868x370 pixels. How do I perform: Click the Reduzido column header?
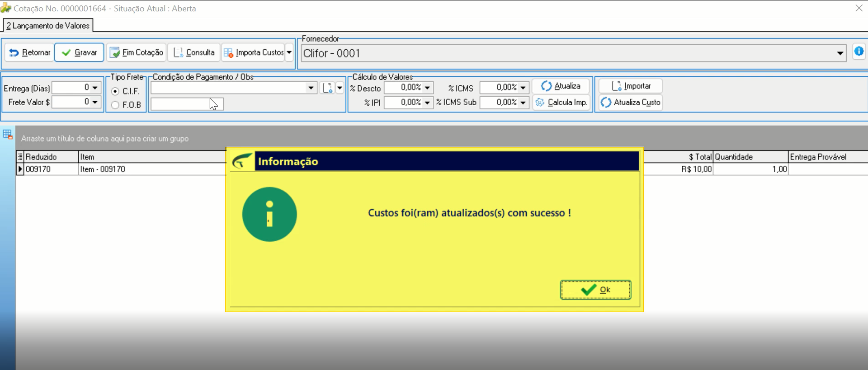51,157
